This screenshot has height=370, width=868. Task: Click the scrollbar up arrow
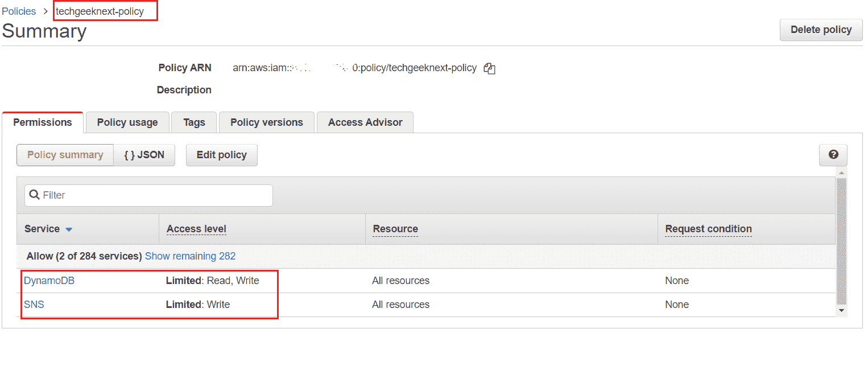[841, 172]
